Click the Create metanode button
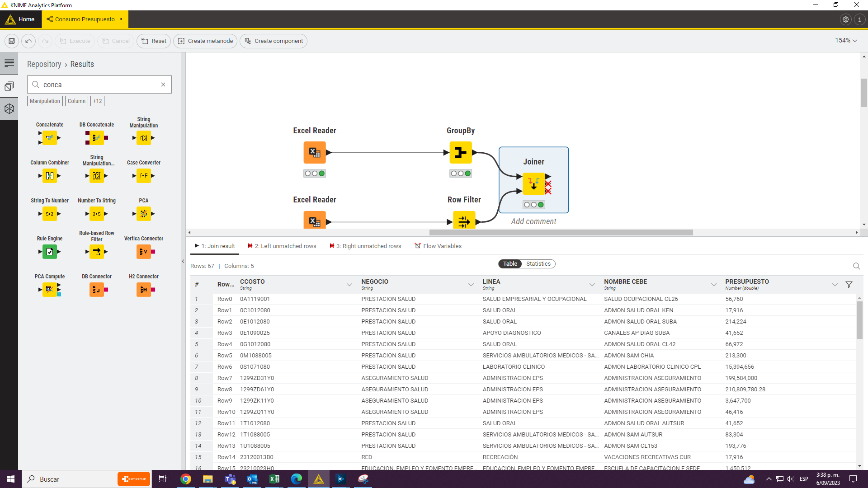Viewport: 868px width, 488px height. [205, 41]
